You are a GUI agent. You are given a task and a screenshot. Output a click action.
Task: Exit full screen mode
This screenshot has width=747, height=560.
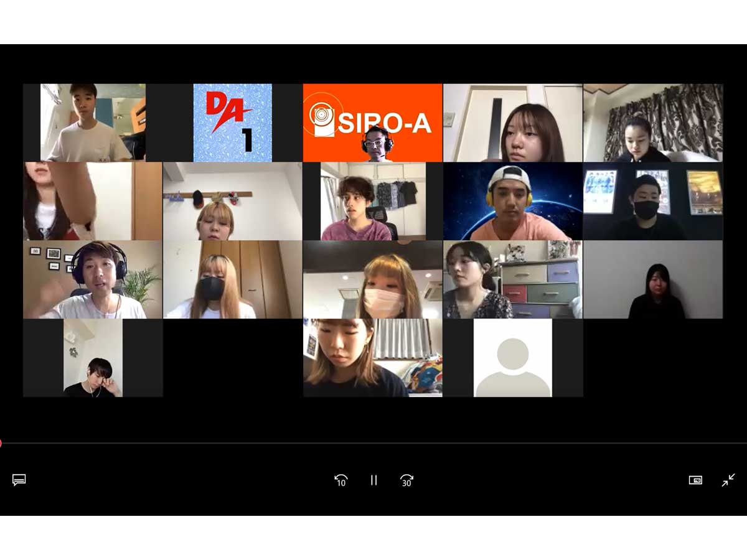[x=728, y=480]
